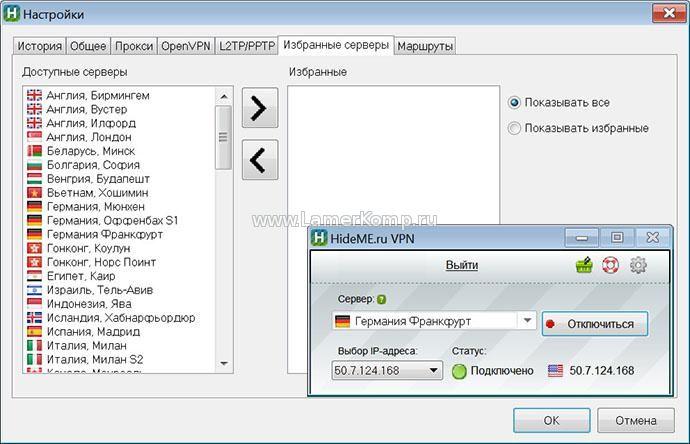The width and height of the screenshot is (690, 444).
Task: Switch to the Общее tab
Action: pyautogui.click(x=88, y=46)
